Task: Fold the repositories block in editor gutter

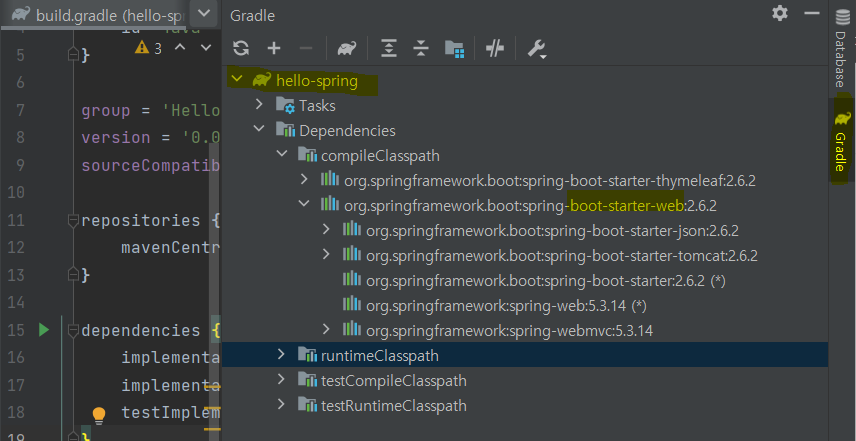Action: pyautogui.click(x=73, y=220)
